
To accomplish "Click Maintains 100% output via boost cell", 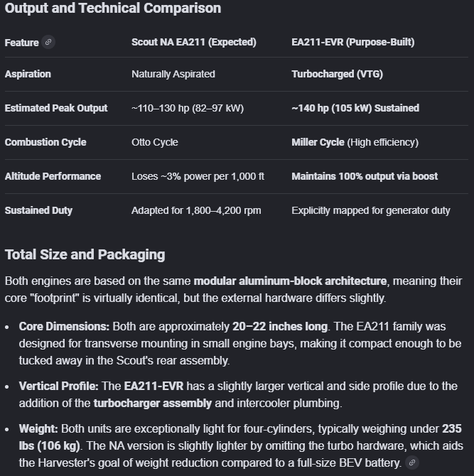I will click(x=365, y=176).
